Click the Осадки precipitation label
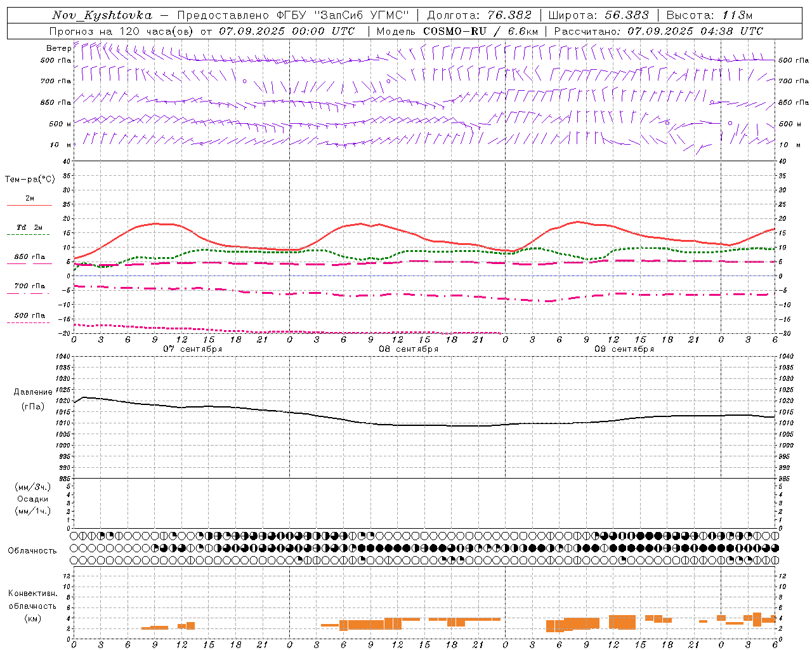Image resolution: width=812 pixels, height=650 pixels. click(x=33, y=499)
